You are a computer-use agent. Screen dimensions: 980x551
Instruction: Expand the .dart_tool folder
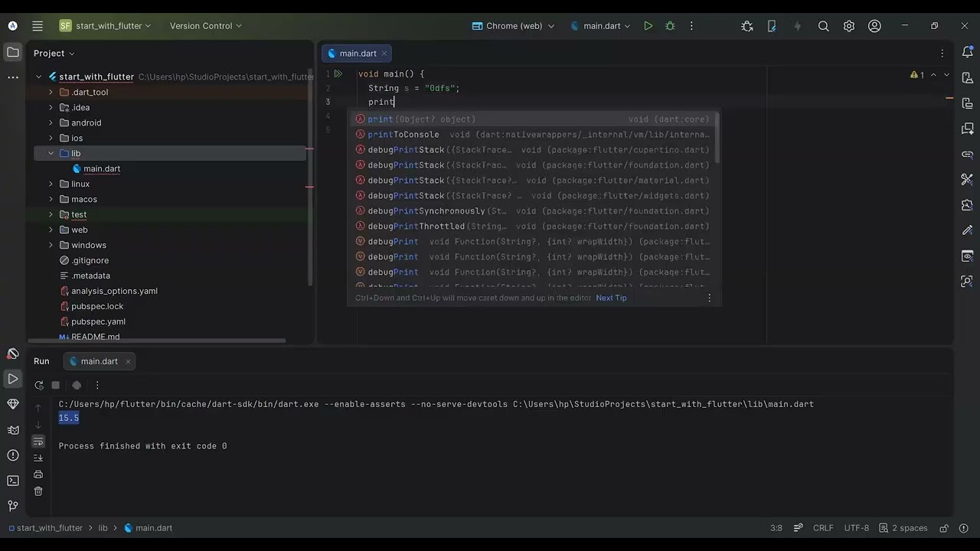51,92
